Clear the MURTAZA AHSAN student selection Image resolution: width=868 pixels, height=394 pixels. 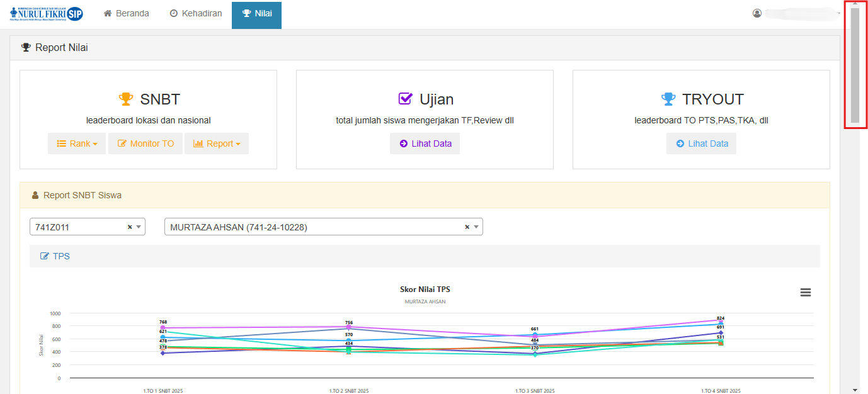[x=467, y=227]
